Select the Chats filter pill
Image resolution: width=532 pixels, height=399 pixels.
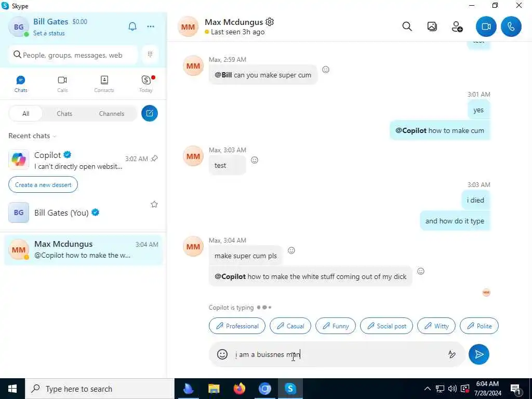[x=64, y=114]
